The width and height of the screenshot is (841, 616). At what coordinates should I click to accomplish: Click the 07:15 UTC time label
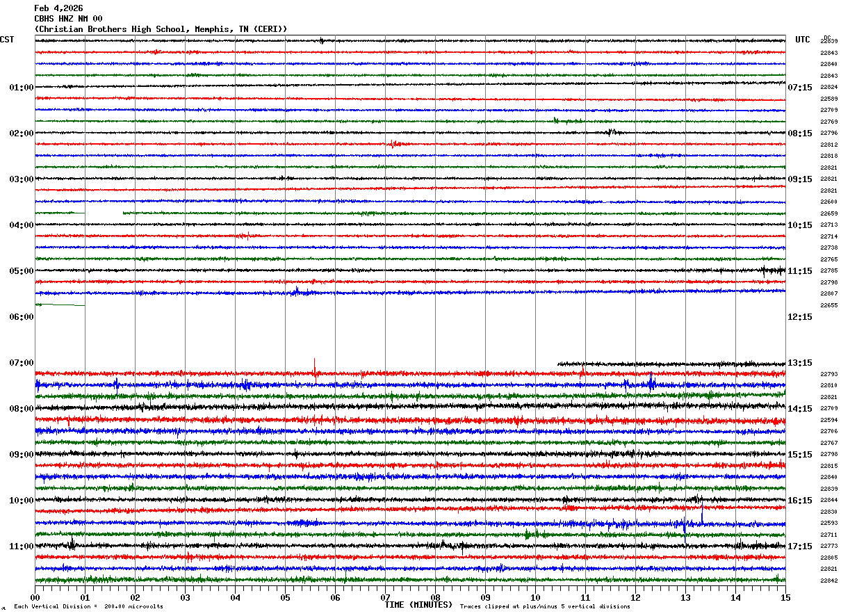(800, 88)
